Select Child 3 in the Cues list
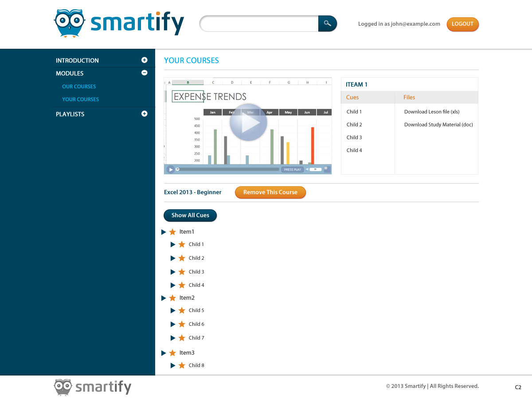Screen dimensions: 532x399 (x=354, y=137)
